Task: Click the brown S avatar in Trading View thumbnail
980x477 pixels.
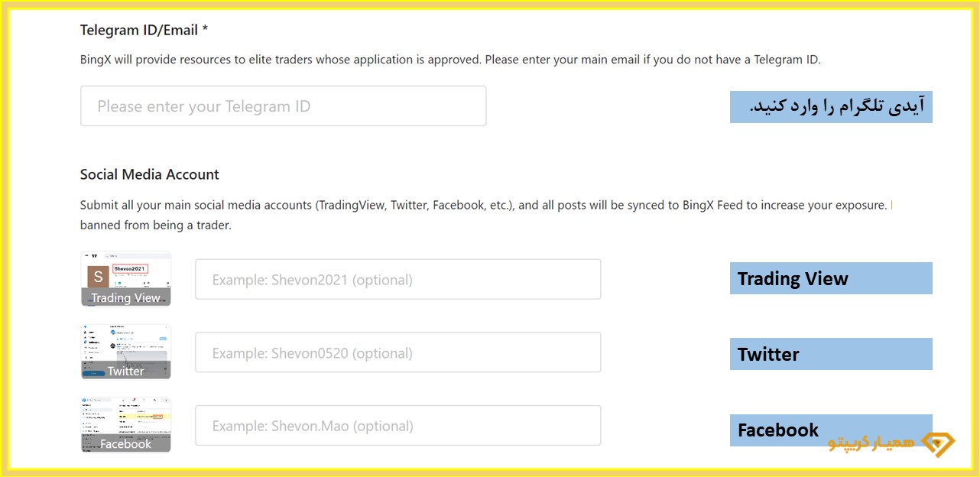Action: click(98, 277)
